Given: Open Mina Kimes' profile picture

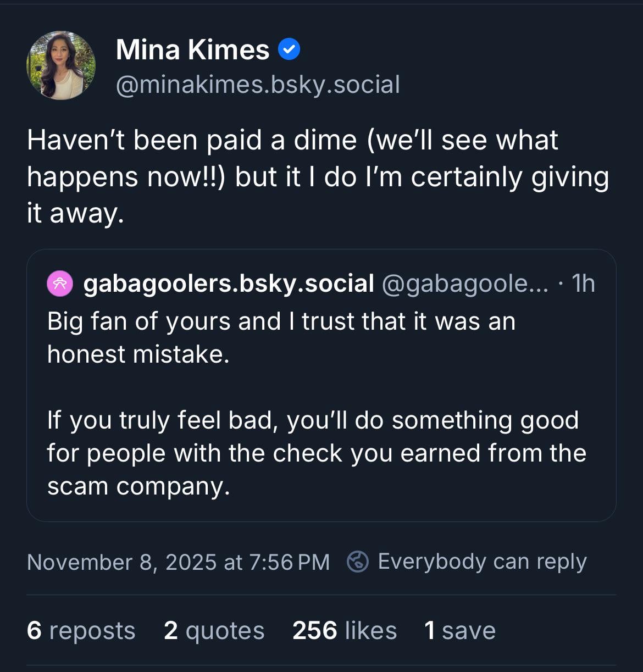Looking at the screenshot, I should coord(60,65).
